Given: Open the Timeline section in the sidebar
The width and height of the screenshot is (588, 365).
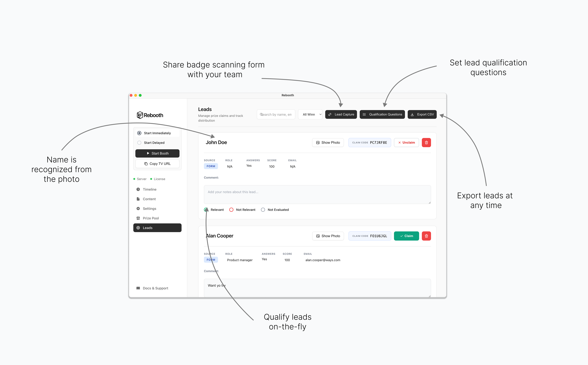Looking at the screenshot, I should coord(149,189).
